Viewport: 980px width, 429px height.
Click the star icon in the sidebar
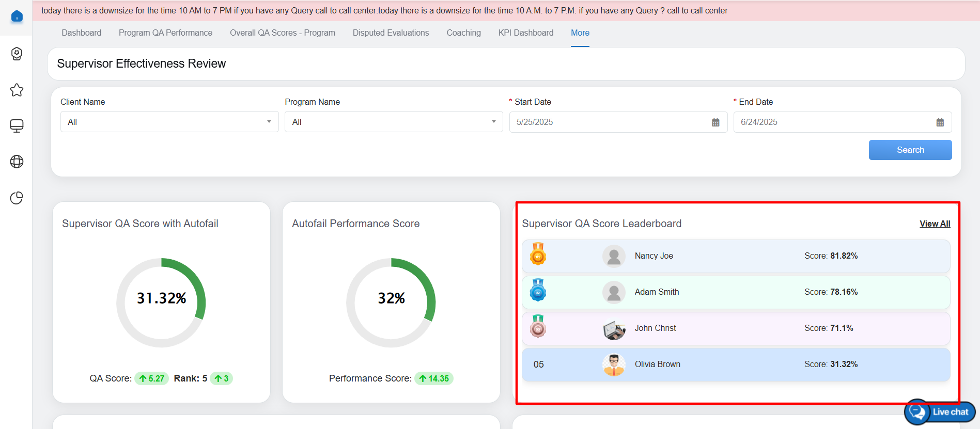[x=17, y=90]
